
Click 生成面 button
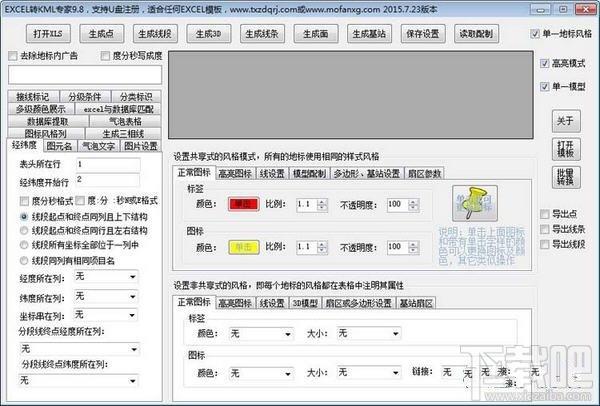(x=316, y=34)
